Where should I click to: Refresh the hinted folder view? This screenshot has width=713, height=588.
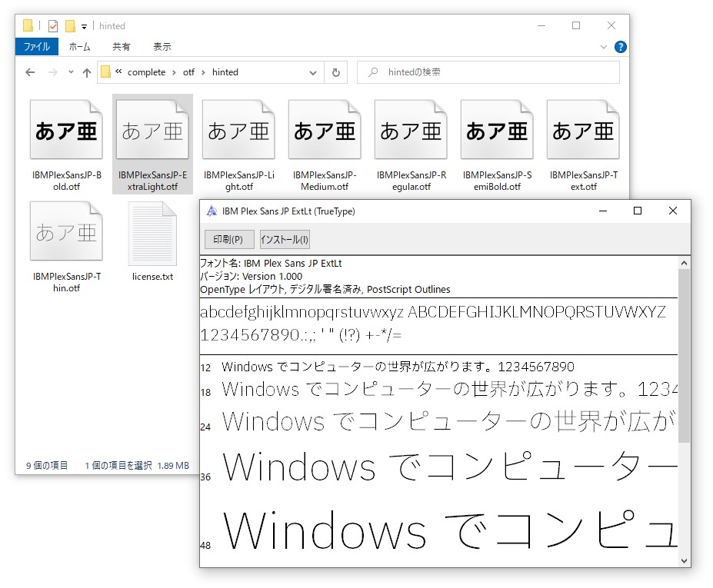pos(336,71)
